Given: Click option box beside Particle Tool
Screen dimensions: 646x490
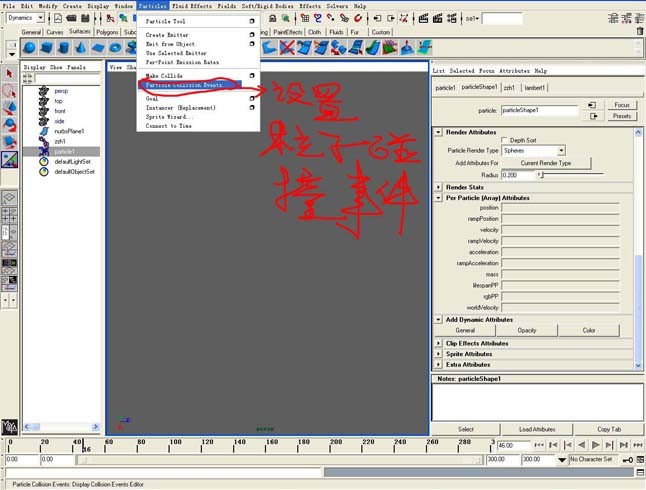Looking at the screenshot, I should click(252, 21).
